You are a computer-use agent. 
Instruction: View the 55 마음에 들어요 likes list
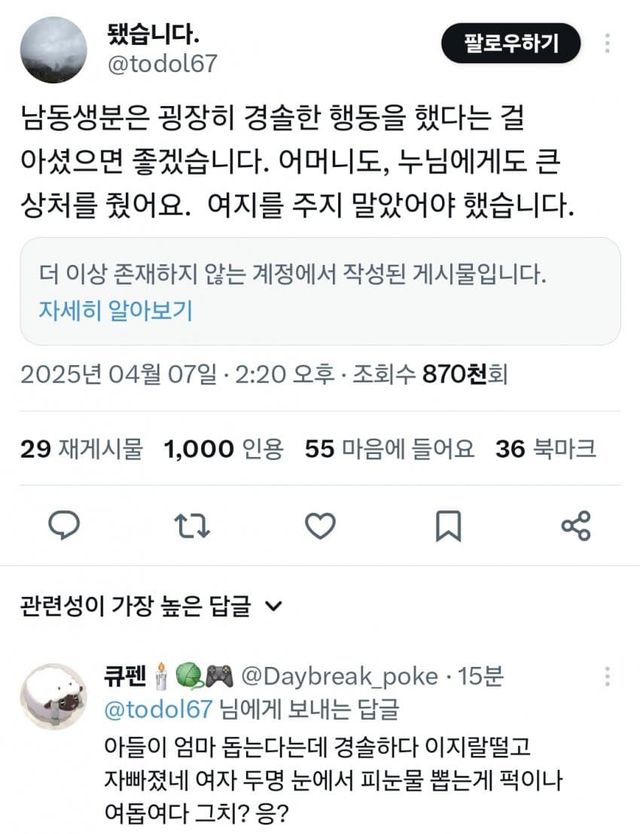(x=390, y=449)
